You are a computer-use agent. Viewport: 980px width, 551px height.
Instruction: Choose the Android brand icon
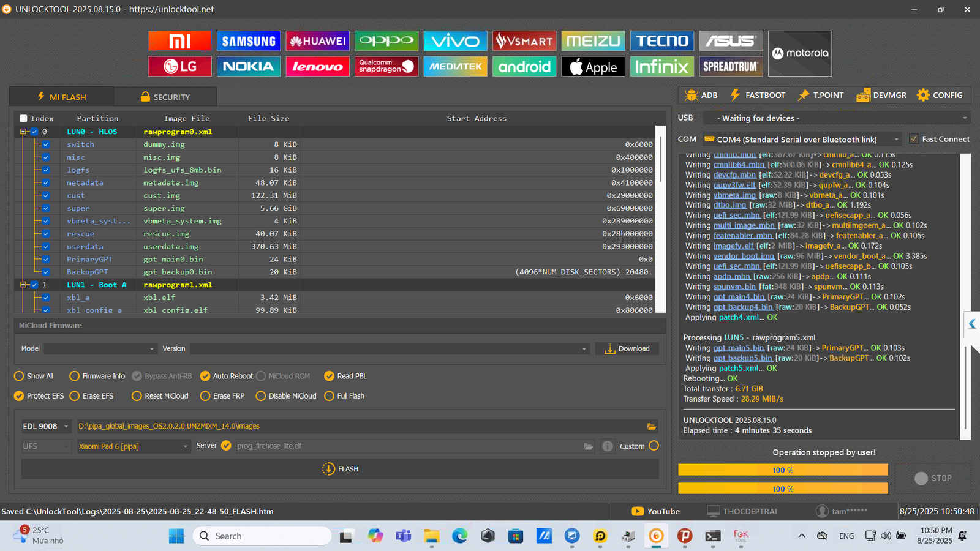(x=524, y=66)
